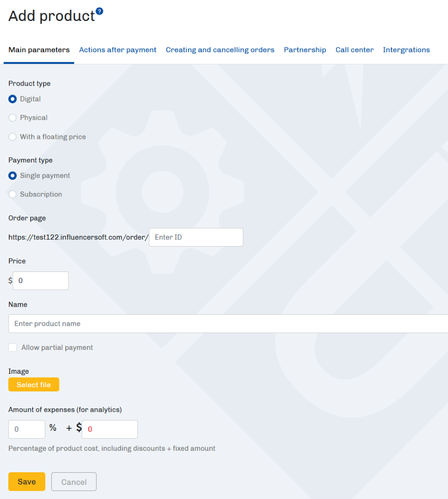
Task: Choose Single payment type
Action: (13, 175)
